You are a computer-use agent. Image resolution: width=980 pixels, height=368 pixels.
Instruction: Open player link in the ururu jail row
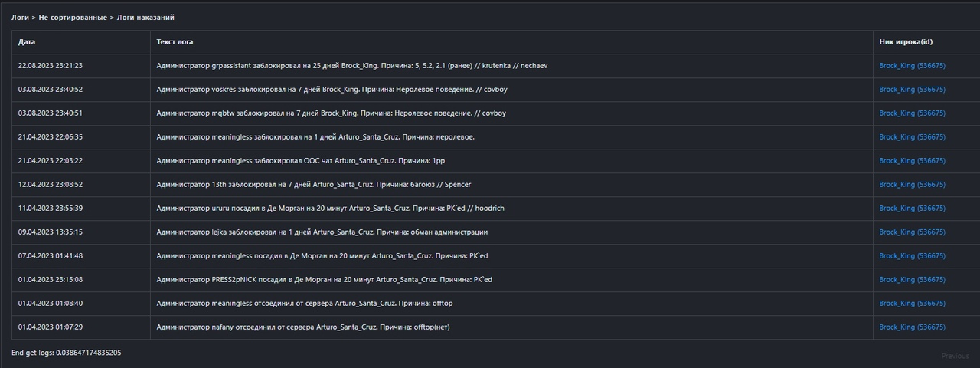pyautogui.click(x=912, y=209)
